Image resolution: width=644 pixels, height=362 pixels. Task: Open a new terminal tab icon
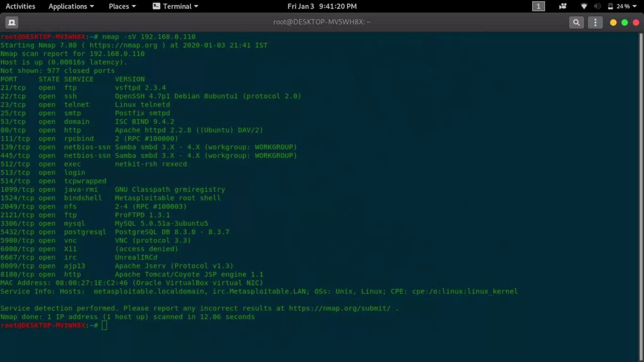point(12,22)
